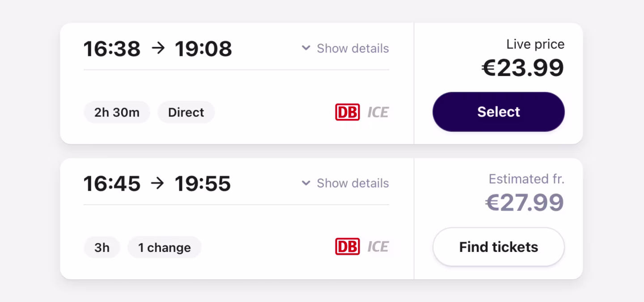The height and width of the screenshot is (302, 644).
Task: Show details for the 16:45 departure
Action: pos(353,183)
